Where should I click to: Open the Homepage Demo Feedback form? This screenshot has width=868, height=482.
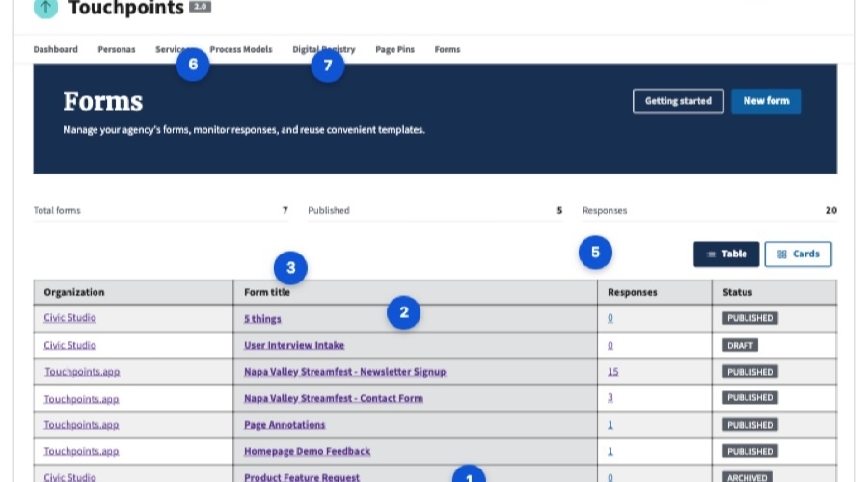(x=307, y=451)
